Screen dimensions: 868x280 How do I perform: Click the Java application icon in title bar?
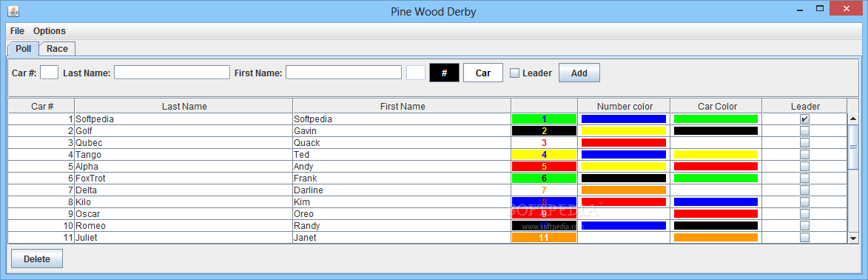click(x=13, y=10)
